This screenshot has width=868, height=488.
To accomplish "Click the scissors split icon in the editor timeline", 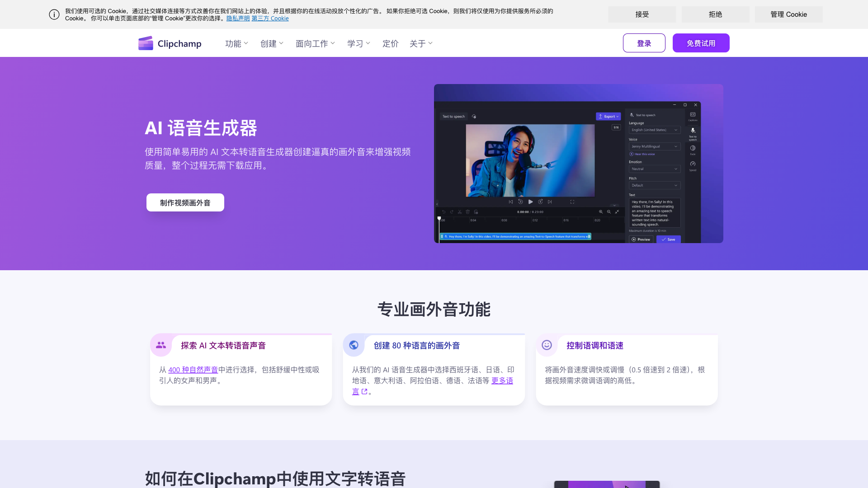I will tap(460, 212).
